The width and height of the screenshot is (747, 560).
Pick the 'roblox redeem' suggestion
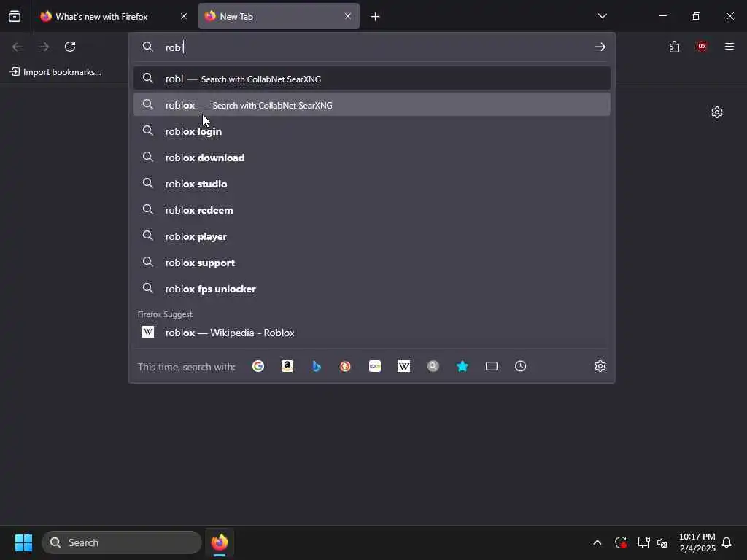coord(371,209)
